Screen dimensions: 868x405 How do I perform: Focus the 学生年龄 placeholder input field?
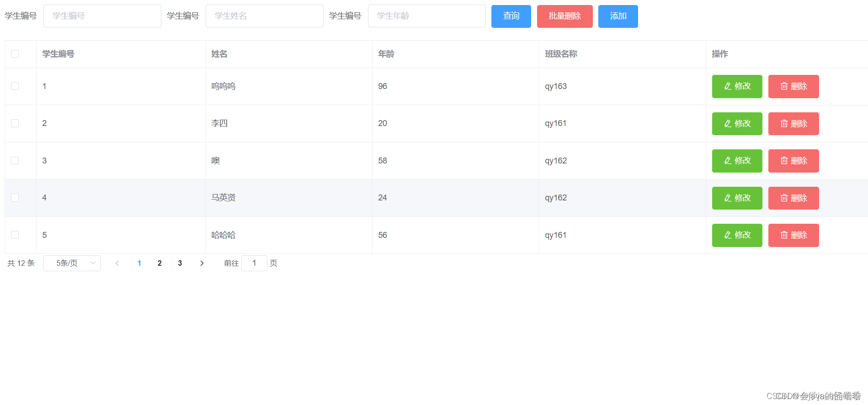pos(427,16)
